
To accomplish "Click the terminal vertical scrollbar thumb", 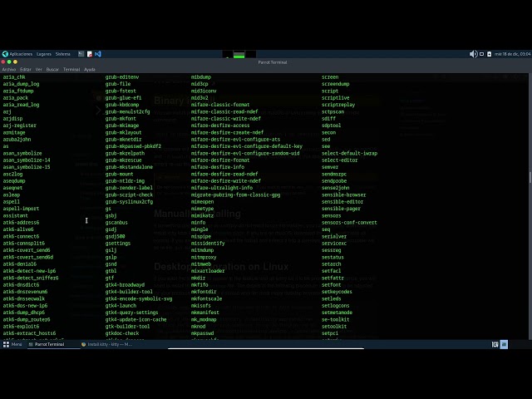I will 530,177.
